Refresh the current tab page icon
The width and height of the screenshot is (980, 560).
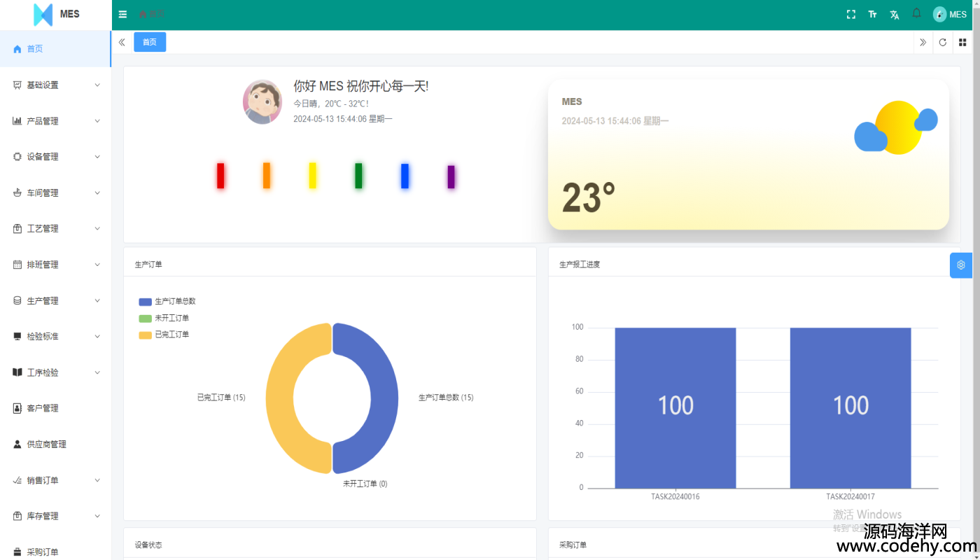click(x=943, y=42)
